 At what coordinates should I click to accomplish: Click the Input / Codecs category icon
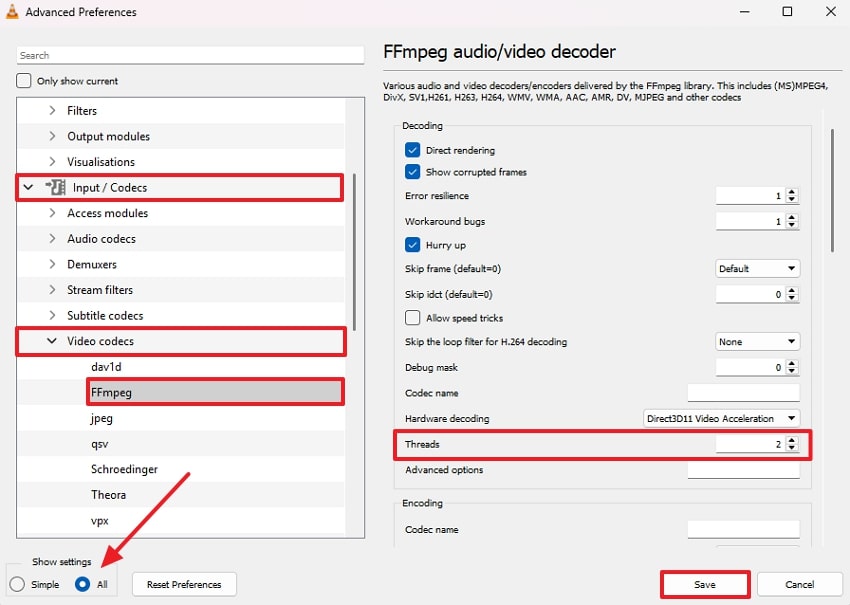(56, 188)
